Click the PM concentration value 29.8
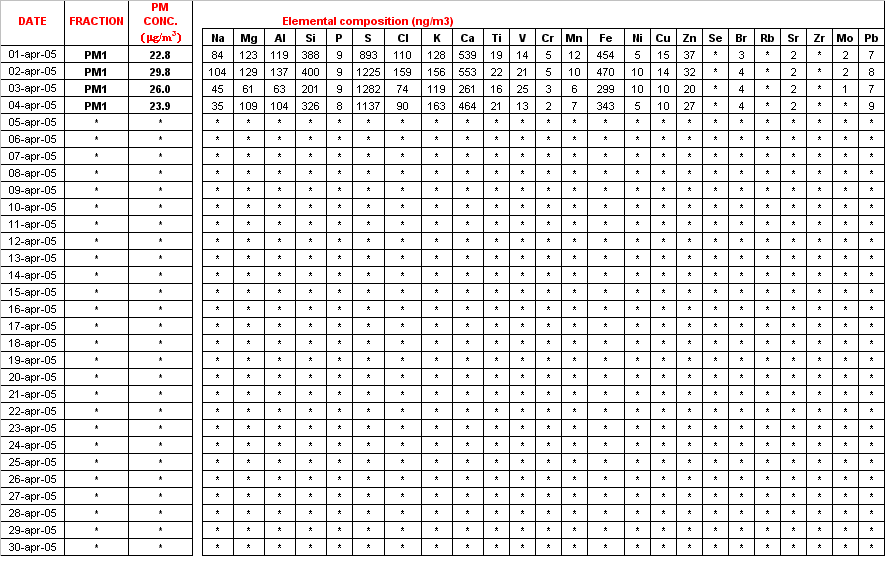The height and width of the screenshot is (573, 885). click(x=160, y=72)
